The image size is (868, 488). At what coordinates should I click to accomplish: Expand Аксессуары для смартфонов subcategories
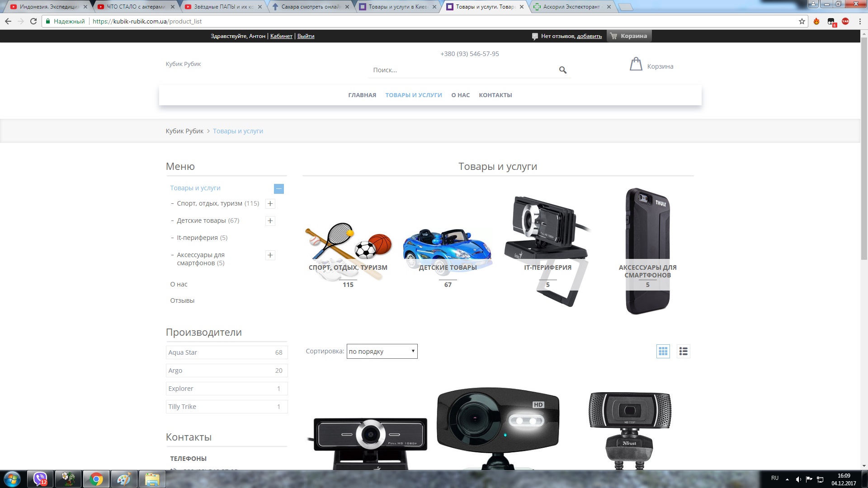coord(270,255)
